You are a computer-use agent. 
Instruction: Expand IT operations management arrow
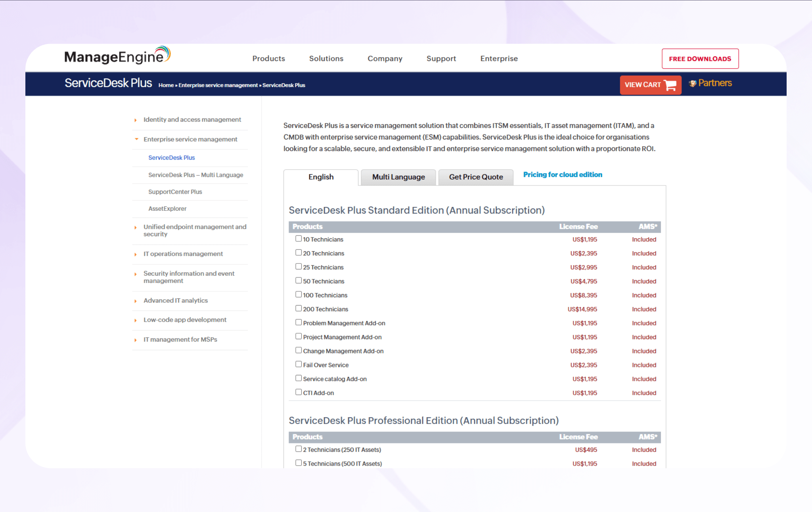click(136, 254)
